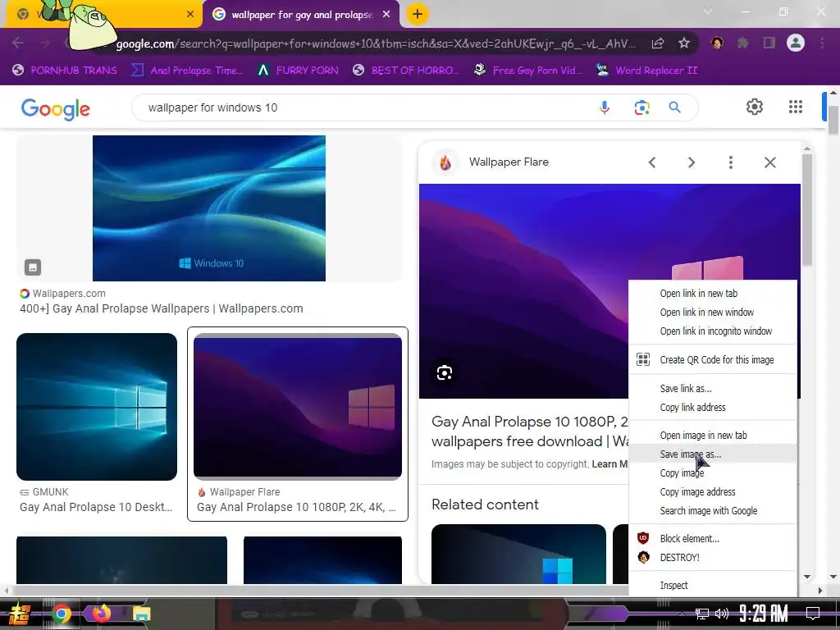
Task: Select Save link as...
Action: [713, 388]
